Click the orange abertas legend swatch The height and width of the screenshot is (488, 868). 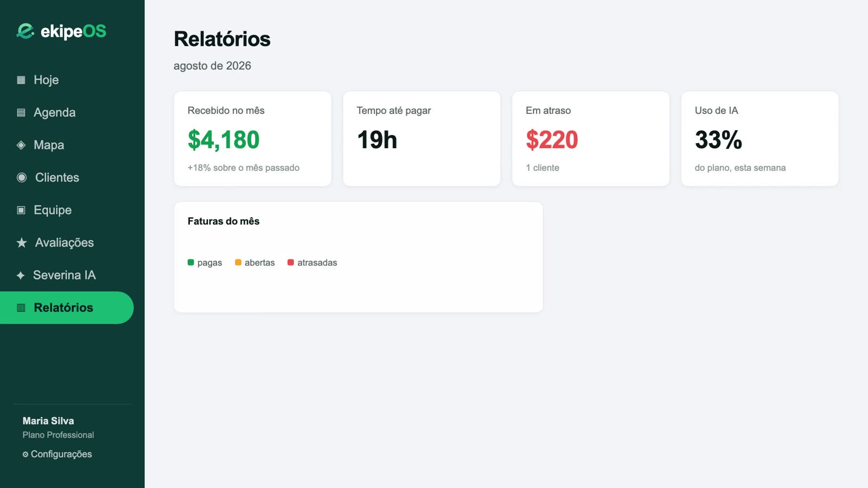click(x=238, y=262)
